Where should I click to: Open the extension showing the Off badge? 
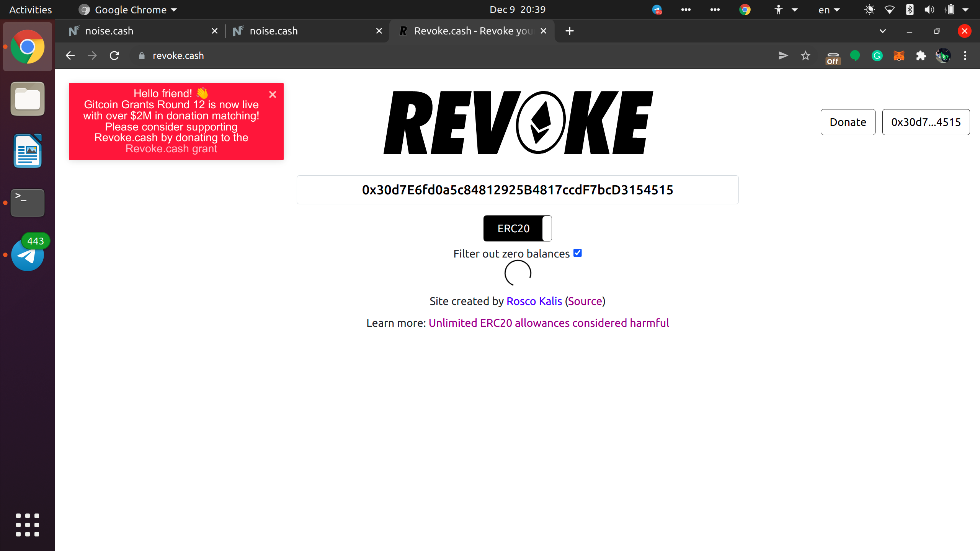[833, 57]
